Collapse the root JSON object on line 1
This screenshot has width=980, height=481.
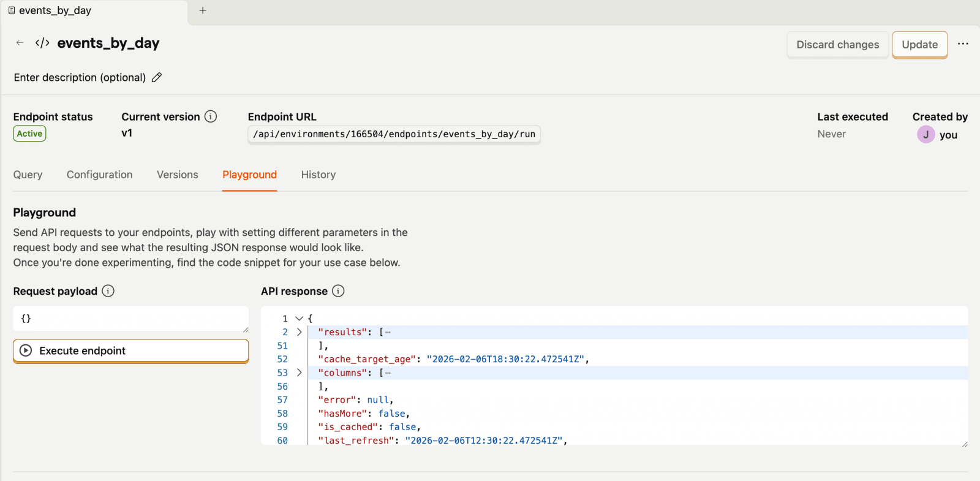[299, 319]
